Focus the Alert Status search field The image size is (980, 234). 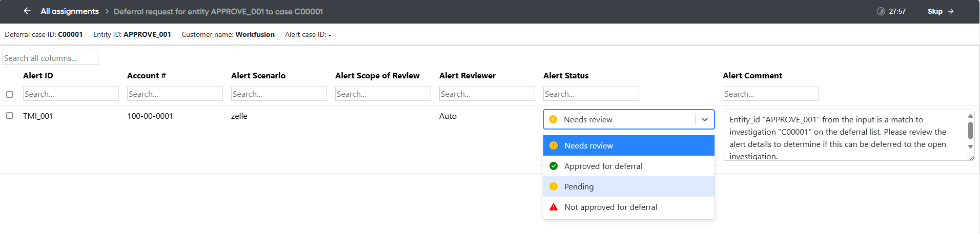point(591,94)
